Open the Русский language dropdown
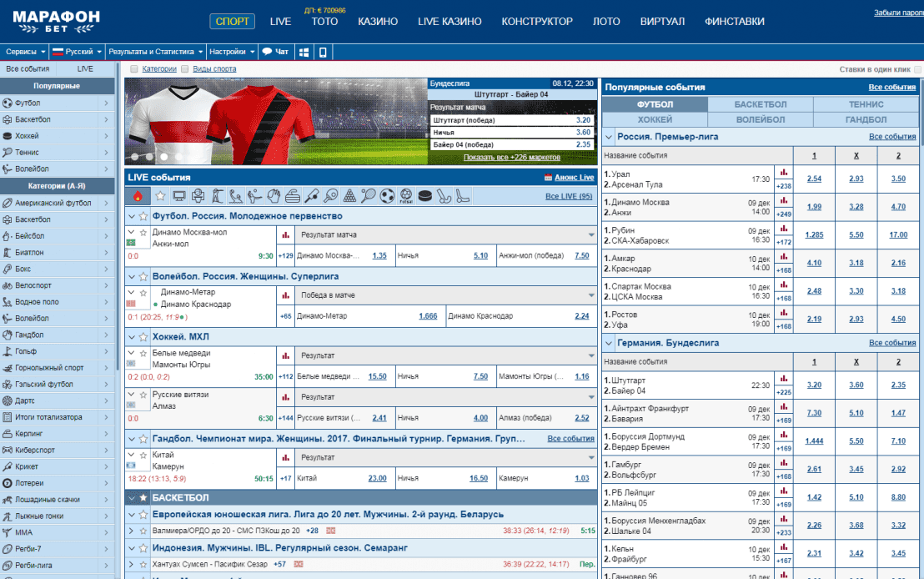924x579 pixels. pyautogui.click(x=78, y=52)
